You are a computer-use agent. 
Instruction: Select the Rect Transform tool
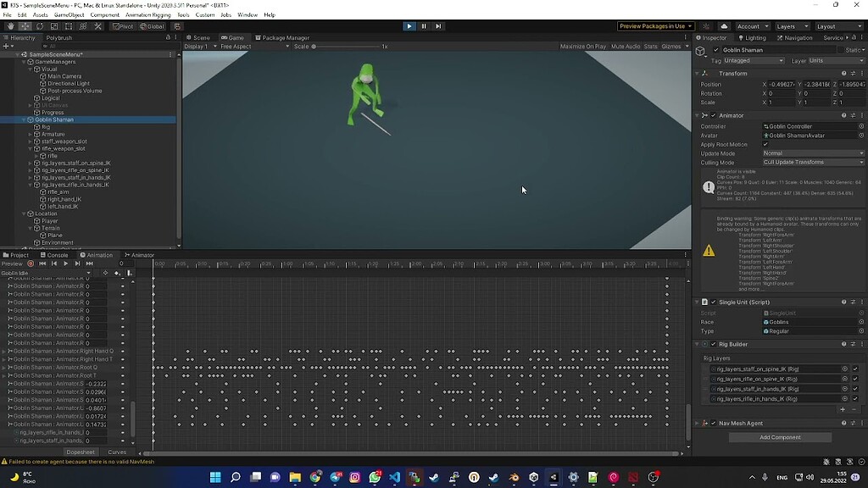[x=67, y=27]
